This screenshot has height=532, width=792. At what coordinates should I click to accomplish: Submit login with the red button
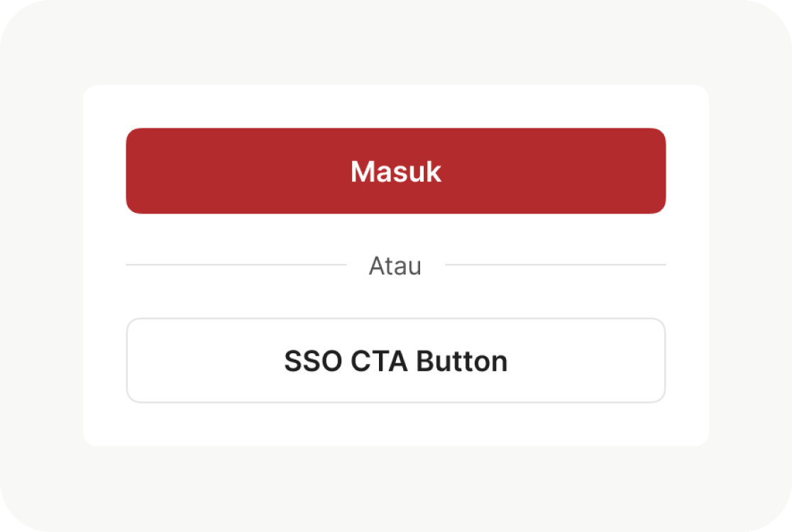[395, 171]
